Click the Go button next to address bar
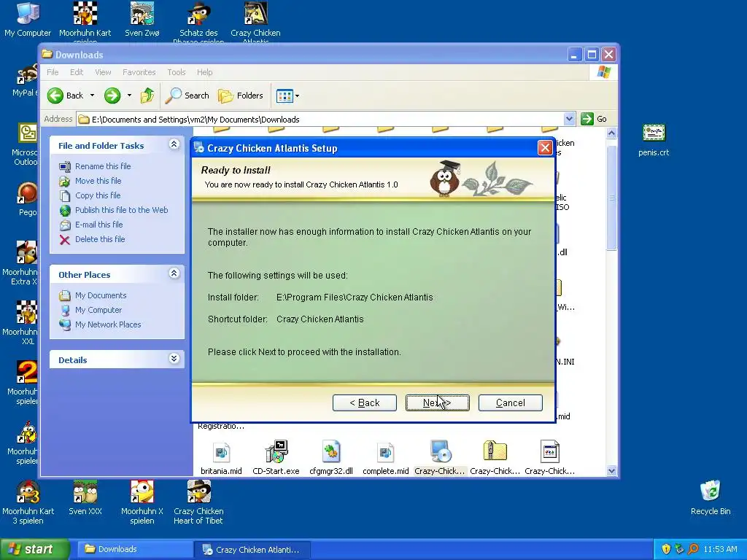 tap(594, 119)
